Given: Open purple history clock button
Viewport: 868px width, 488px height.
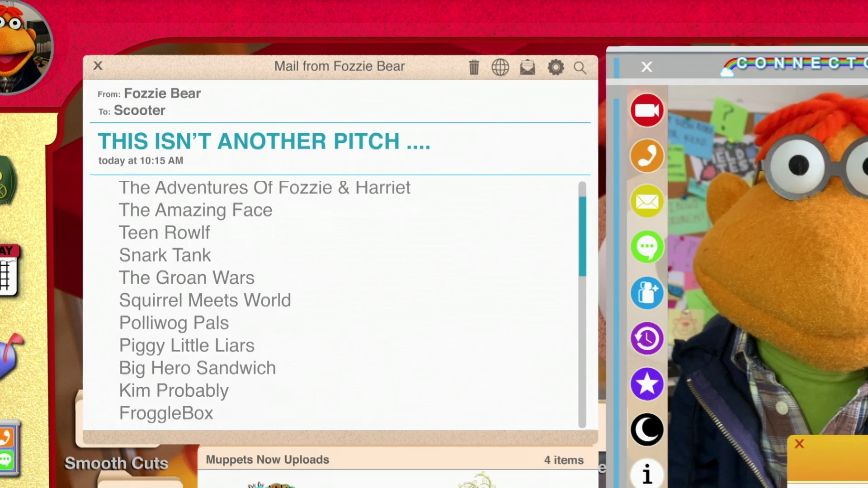Looking at the screenshot, I should [x=647, y=338].
